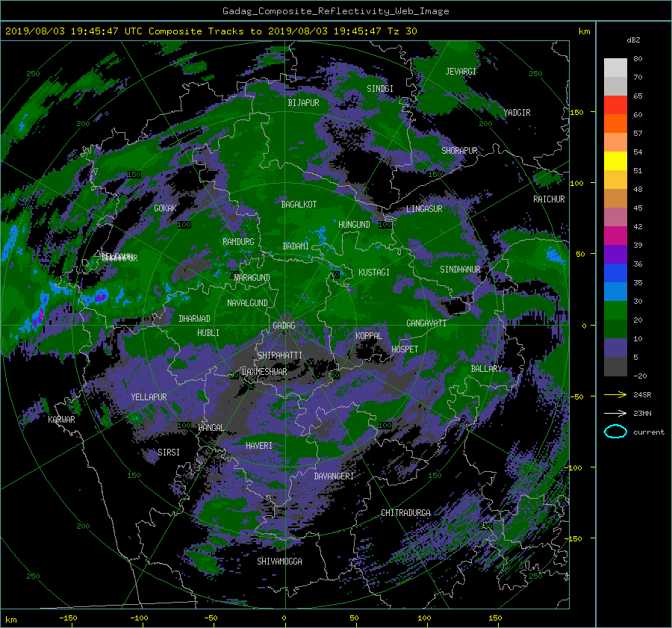Image resolution: width=672 pixels, height=628 pixels.
Task: Select the SINDGI label
Action: pyautogui.click(x=380, y=89)
